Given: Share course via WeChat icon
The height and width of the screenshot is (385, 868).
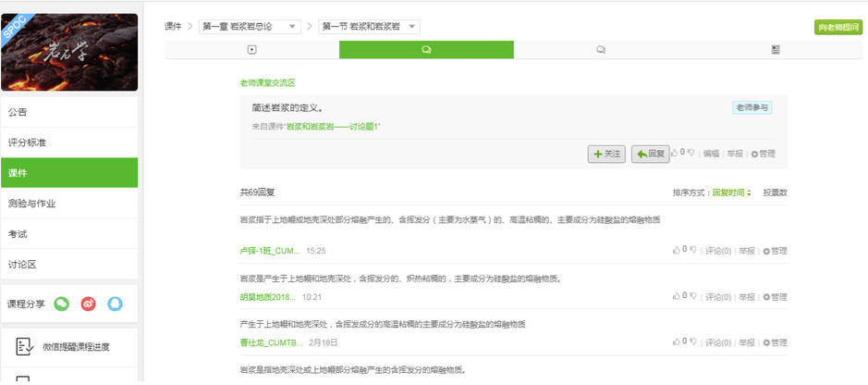Looking at the screenshot, I should [x=62, y=303].
